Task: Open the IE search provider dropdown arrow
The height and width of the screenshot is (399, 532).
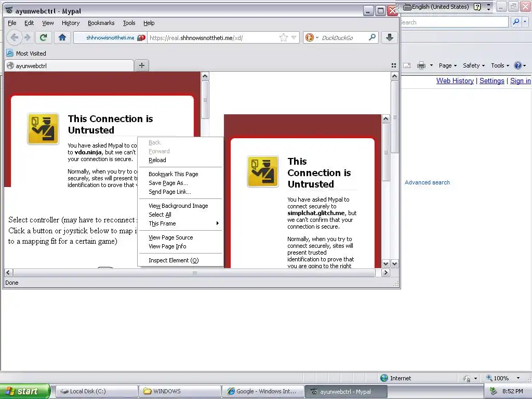Action: 525,22
